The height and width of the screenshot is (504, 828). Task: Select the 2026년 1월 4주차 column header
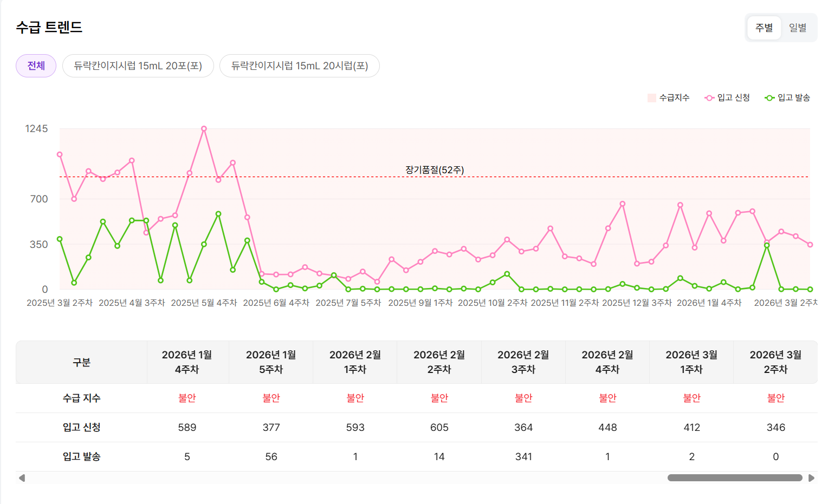click(187, 362)
